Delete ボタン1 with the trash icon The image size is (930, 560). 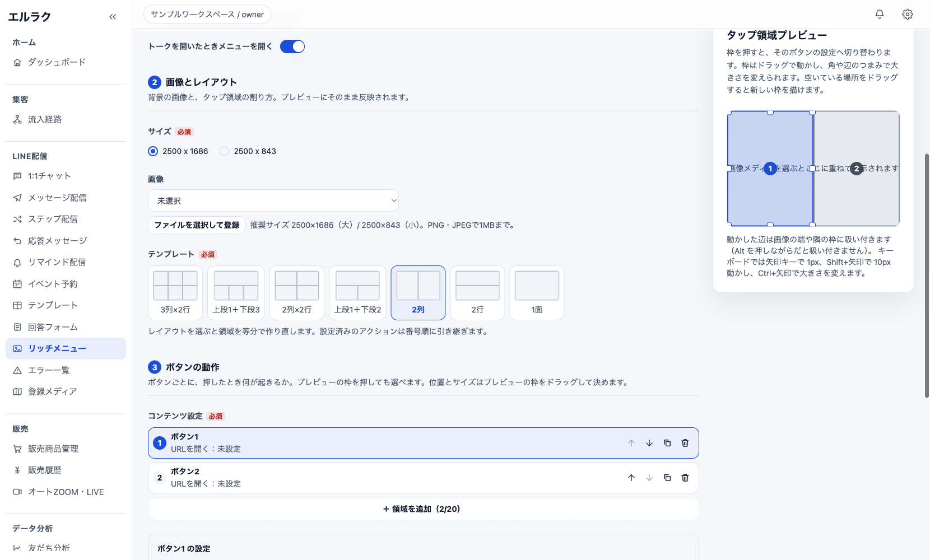(685, 443)
